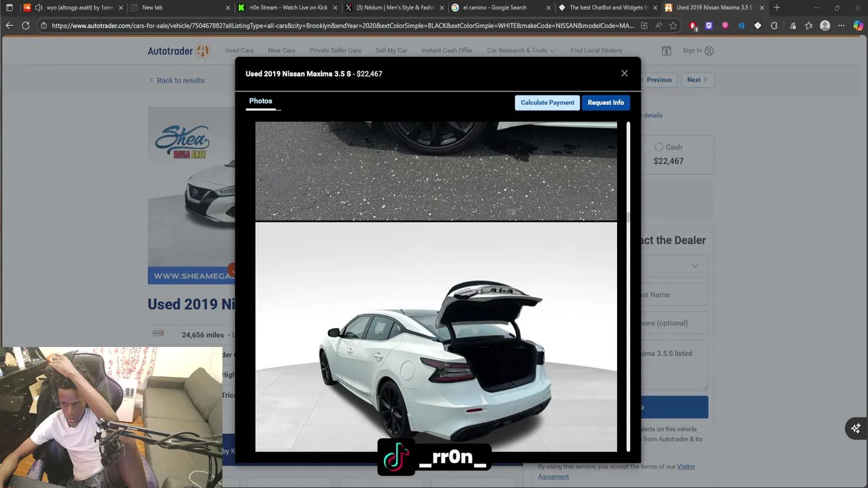The width and height of the screenshot is (868, 488).
Task: Click the Shea dealer banner image
Action: 191,195
